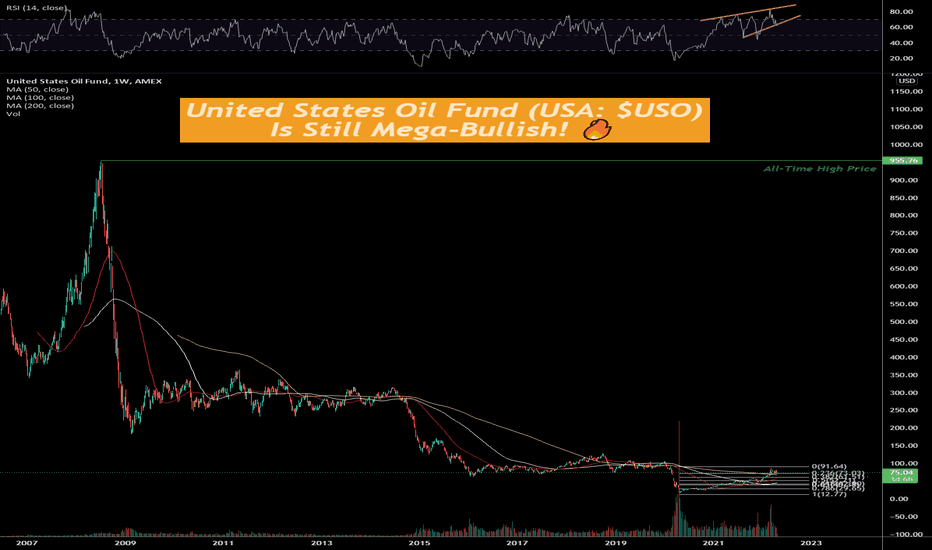
Task: Click the 2011 year label on time axis
Action: (223, 543)
